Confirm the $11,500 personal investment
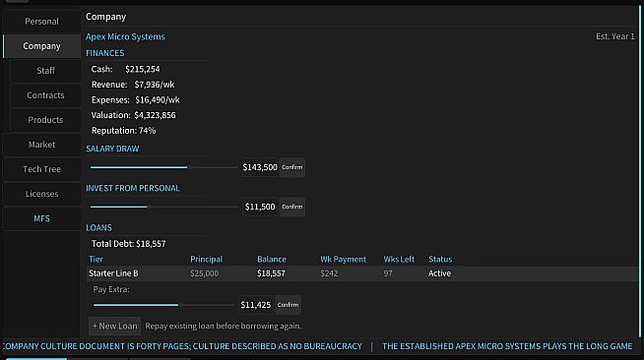Image resolution: width=644 pixels, height=360 pixels. 292,207
